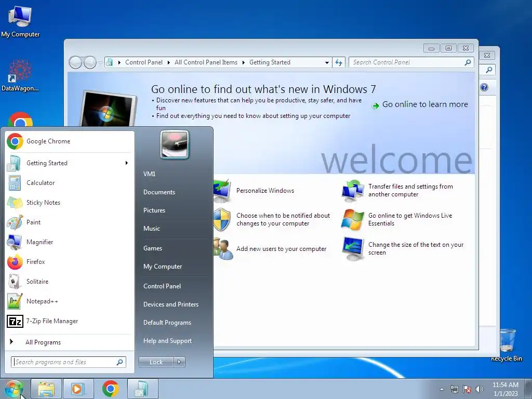Viewport: 532px width, 399px height.
Task: Open Help and Support
Action: [174, 341]
